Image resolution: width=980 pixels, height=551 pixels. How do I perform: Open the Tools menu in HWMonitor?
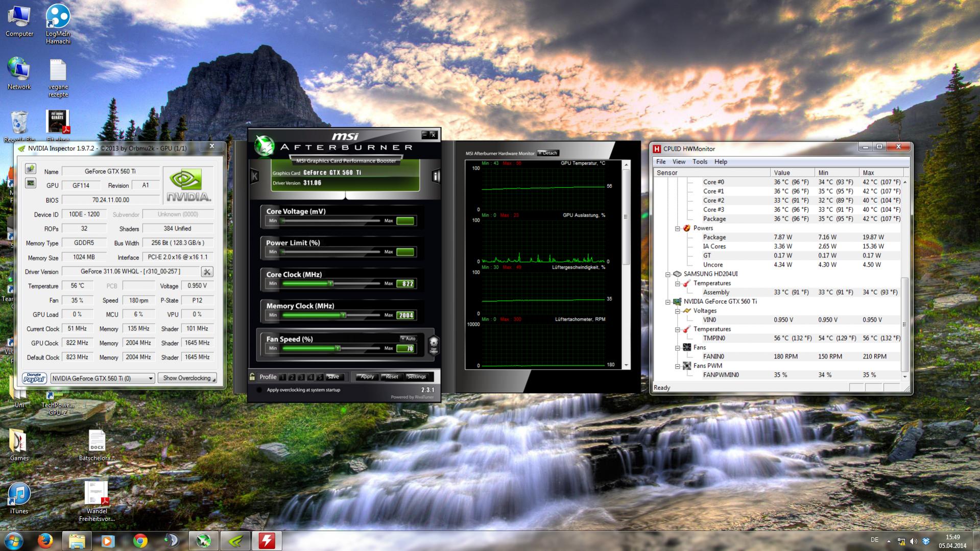pyautogui.click(x=700, y=162)
